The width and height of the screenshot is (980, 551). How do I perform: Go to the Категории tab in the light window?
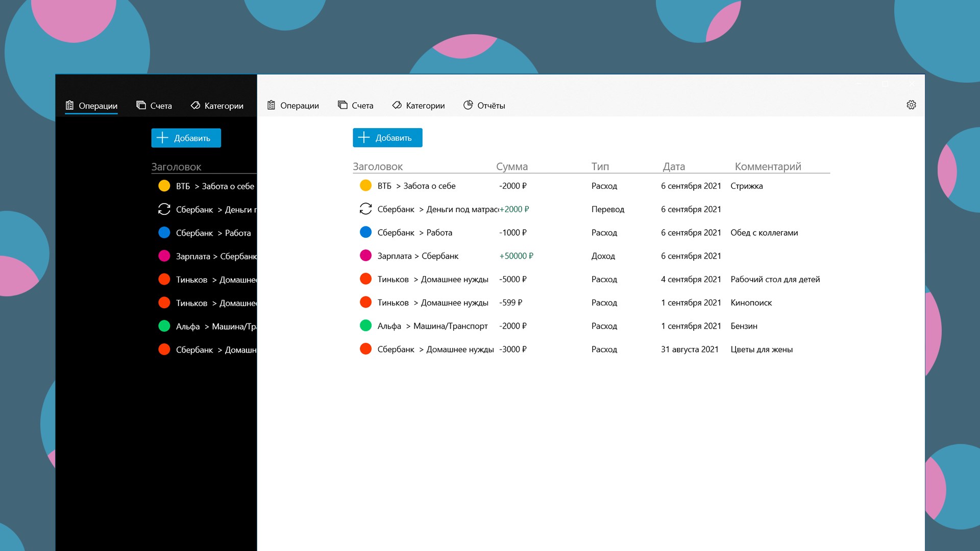(419, 105)
